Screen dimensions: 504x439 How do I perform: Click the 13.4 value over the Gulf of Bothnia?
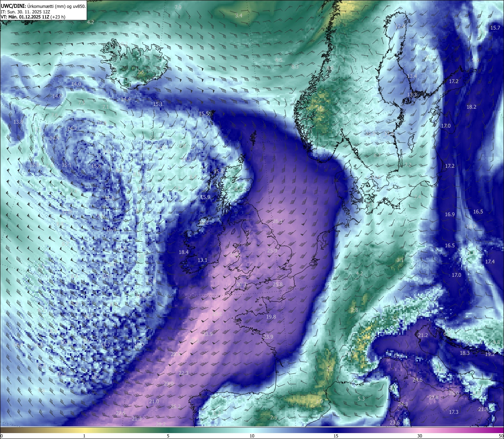tap(412, 76)
